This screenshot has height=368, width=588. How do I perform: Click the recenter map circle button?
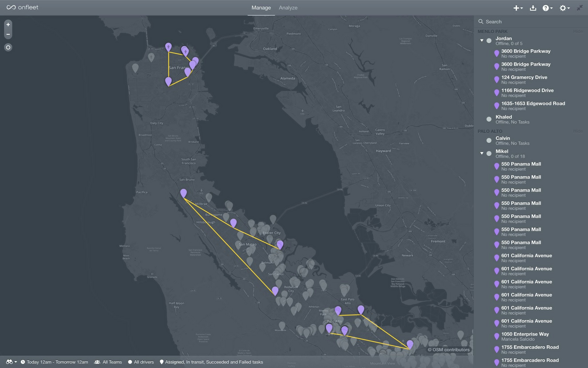click(x=8, y=48)
